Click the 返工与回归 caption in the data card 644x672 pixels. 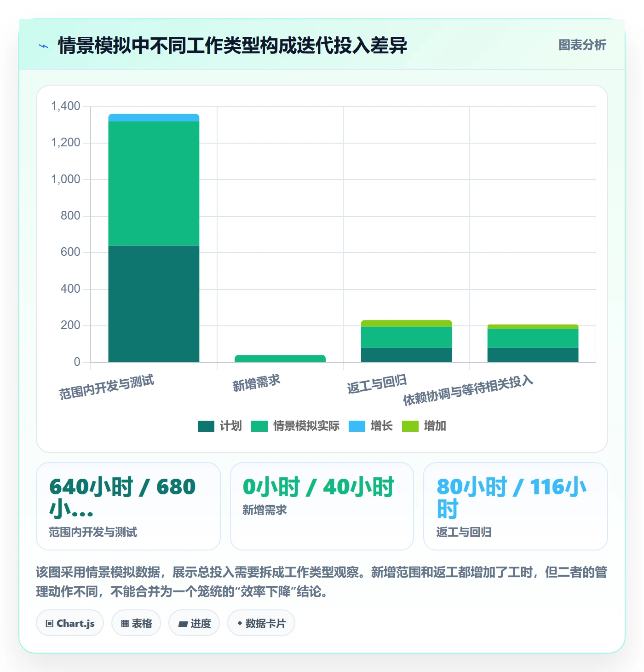click(x=464, y=532)
